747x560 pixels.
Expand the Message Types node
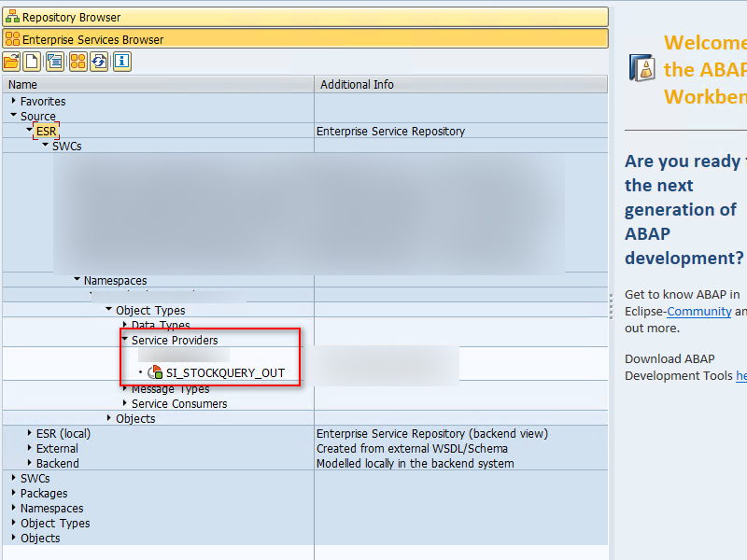[x=124, y=388]
